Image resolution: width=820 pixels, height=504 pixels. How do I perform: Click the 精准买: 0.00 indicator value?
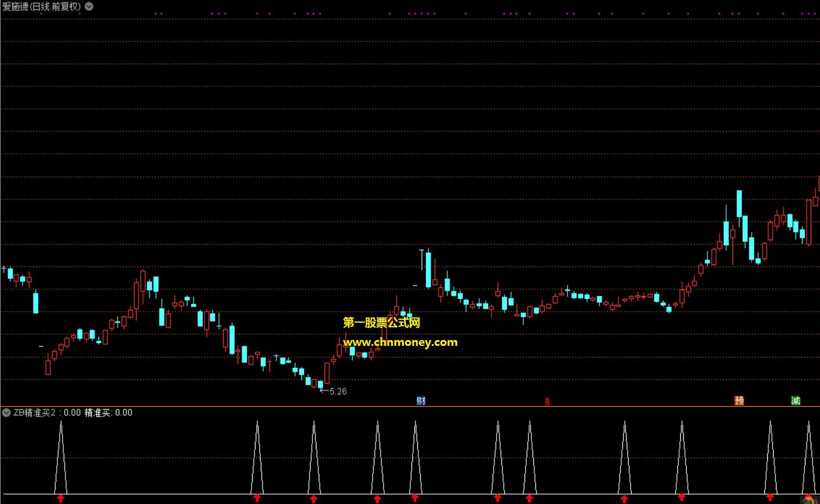pos(108,412)
